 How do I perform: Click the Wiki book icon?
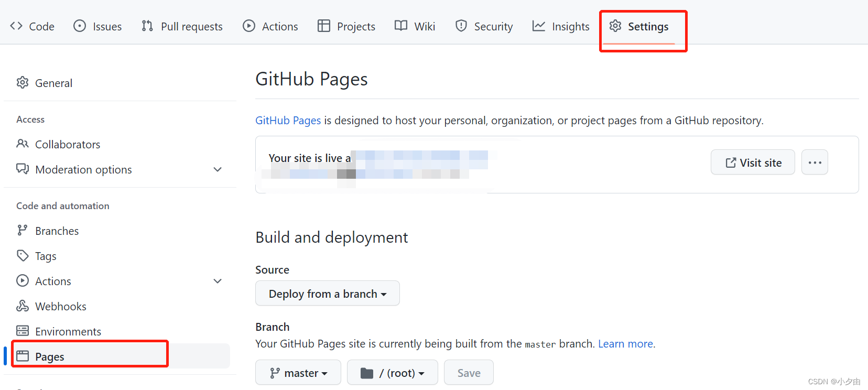point(401,26)
